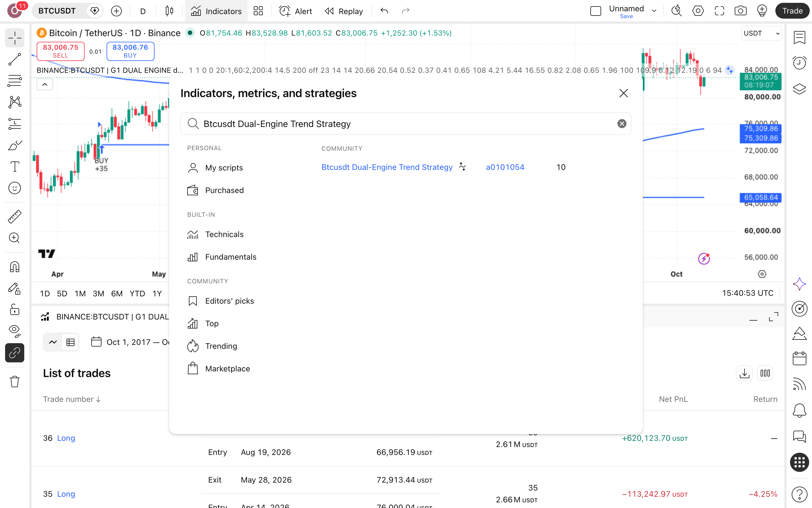Select the ruler measure tool
The image size is (812, 508).
tap(14, 217)
